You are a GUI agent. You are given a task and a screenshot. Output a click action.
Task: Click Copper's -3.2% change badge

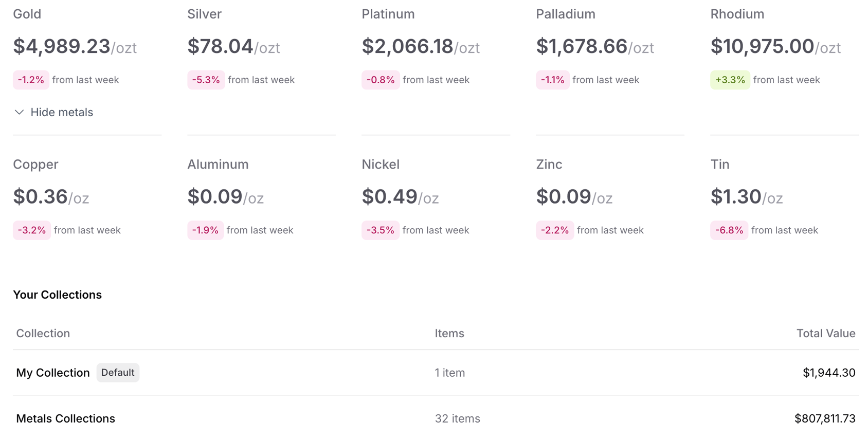pyautogui.click(x=32, y=230)
